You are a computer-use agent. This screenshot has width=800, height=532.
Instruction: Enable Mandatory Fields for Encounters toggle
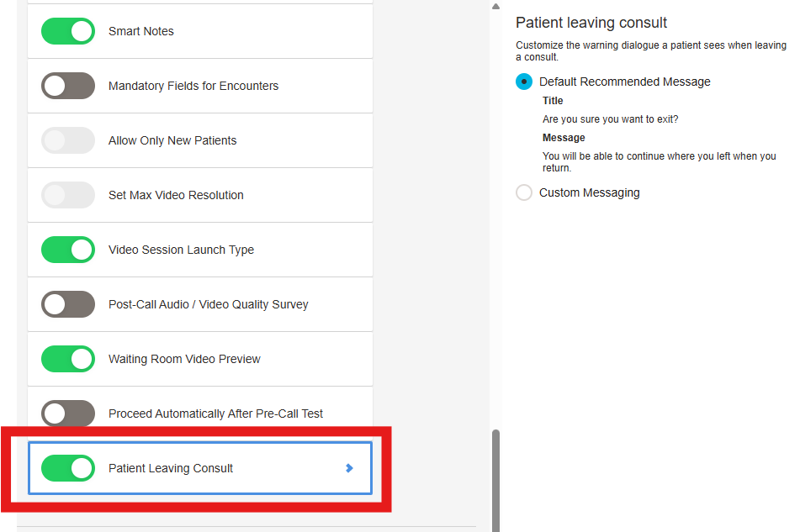[x=68, y=86]
